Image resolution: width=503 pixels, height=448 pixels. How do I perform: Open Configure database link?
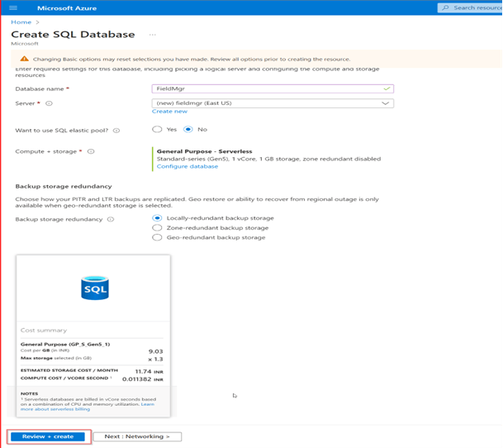187,166
